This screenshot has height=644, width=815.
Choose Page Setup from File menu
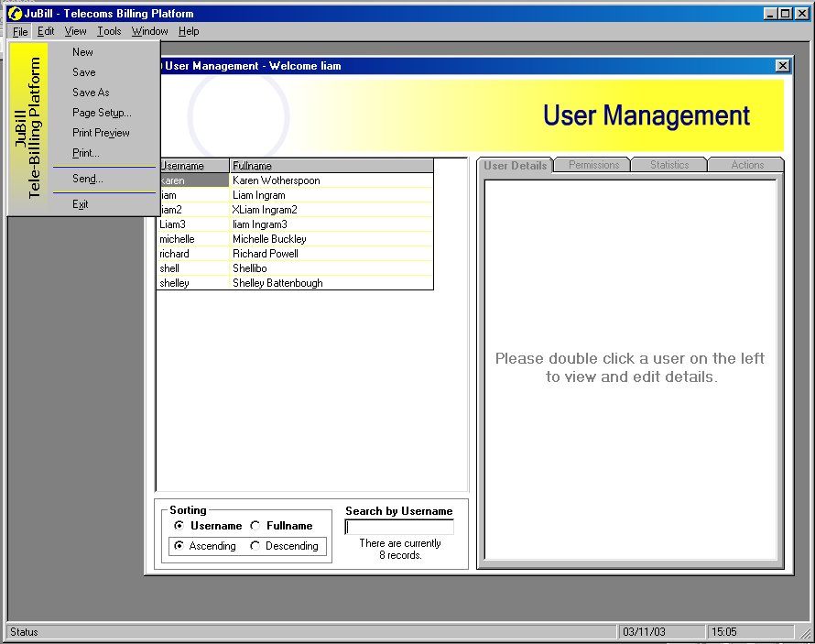102,113
